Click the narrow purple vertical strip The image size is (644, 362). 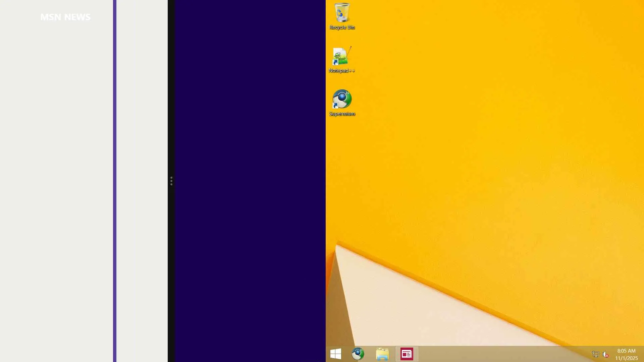(x=115, y=181)
